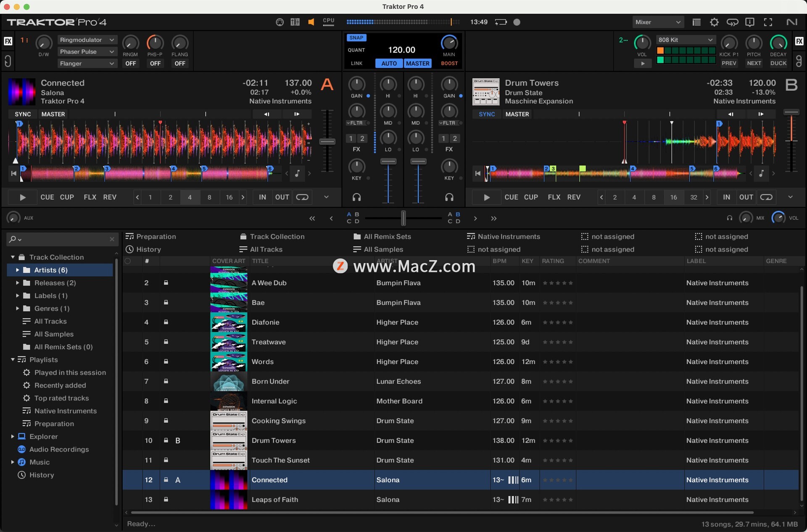Expand the Explorer tree node

pyautogui.click(x=12, y=437)
